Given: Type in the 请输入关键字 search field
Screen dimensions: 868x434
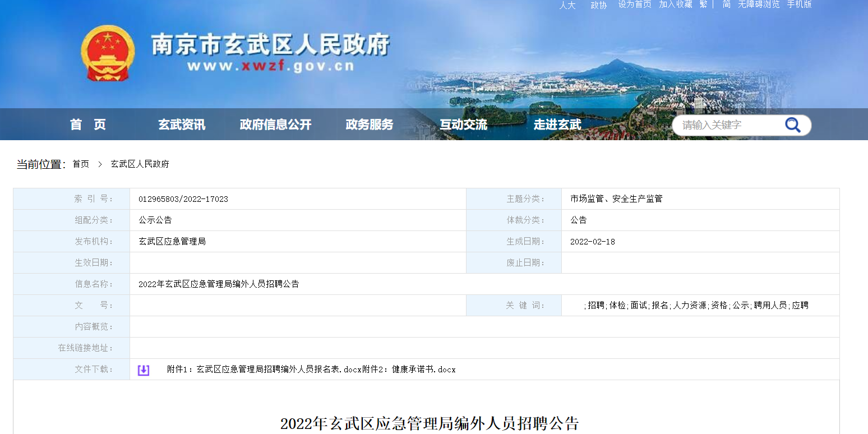Looking at the screenshot, I should (x=728, y=125).
